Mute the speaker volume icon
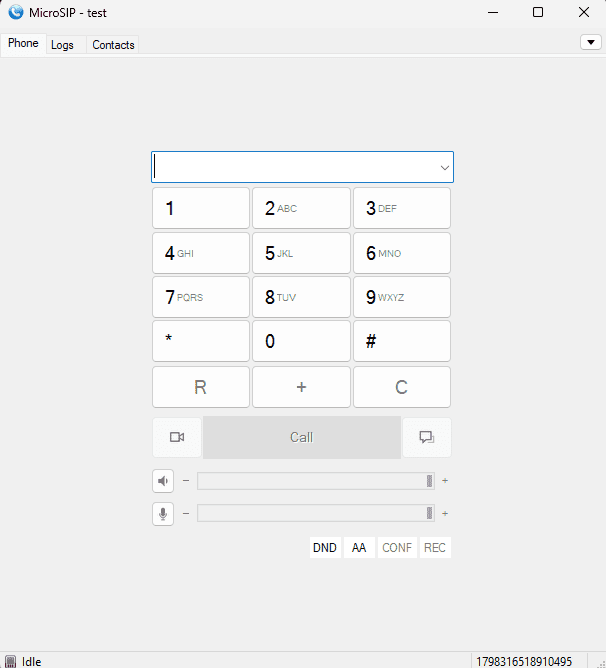606x668 pixels. [163, 481]
